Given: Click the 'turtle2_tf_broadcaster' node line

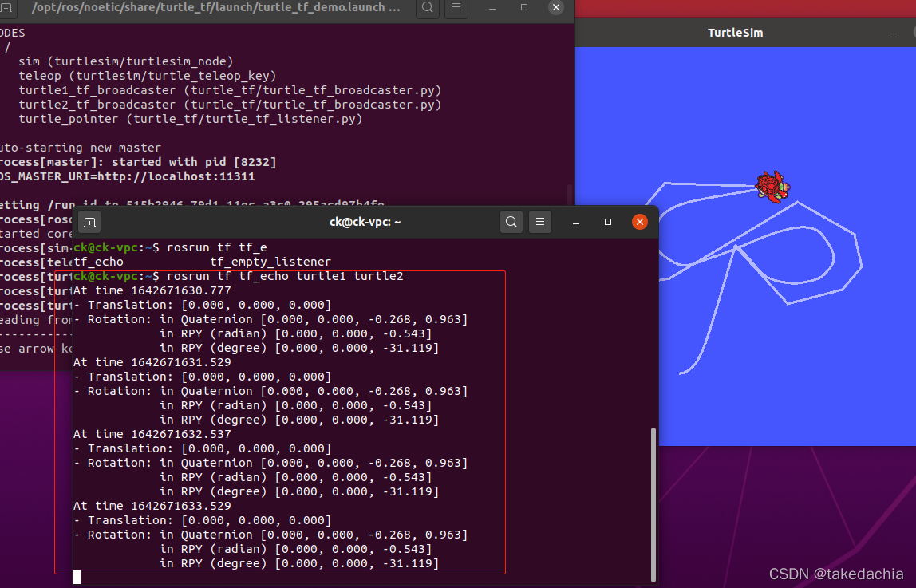Looking at the screenshot, I should coord(230,105).
